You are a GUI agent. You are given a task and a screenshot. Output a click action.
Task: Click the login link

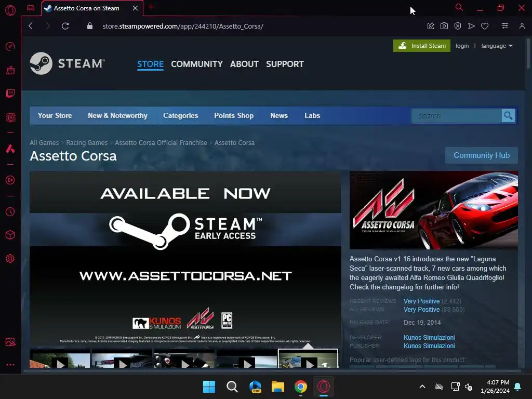click(462, 46)
